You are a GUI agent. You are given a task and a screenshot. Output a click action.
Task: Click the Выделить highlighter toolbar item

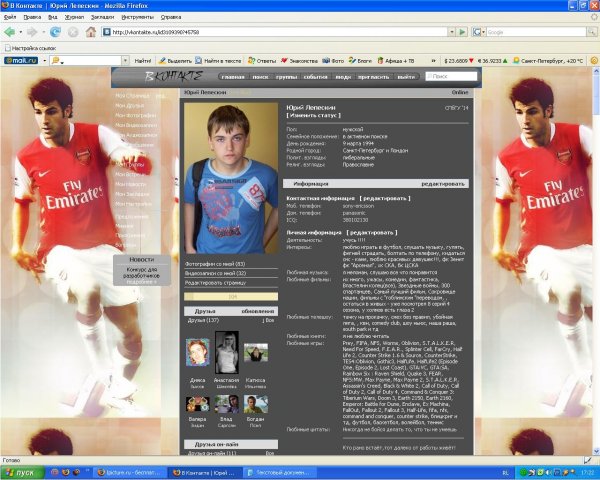pos(175,60)
